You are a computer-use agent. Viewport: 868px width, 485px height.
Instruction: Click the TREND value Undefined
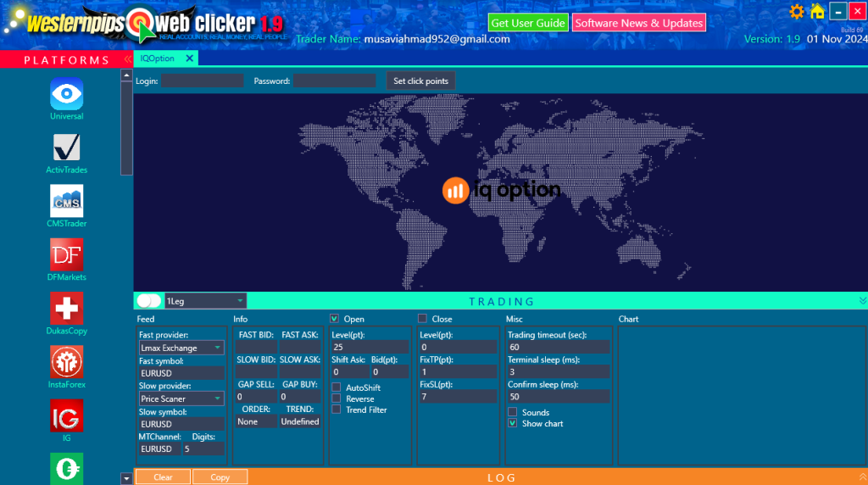pyautogui.click(x=299, y=421)
